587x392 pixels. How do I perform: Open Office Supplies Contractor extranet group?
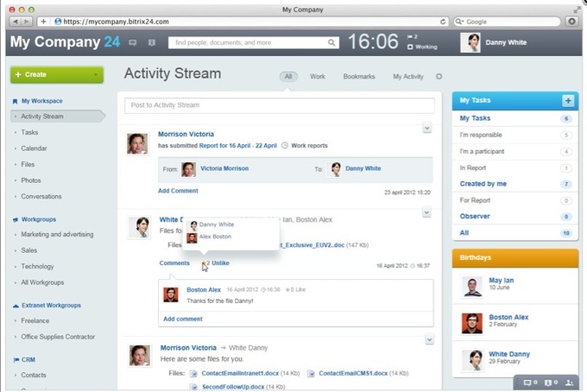58,337
